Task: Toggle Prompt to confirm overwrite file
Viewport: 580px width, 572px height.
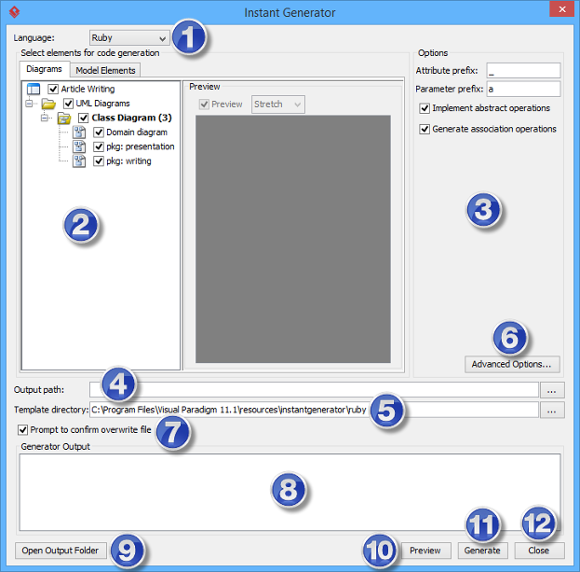Action: [x=23, y=430]
